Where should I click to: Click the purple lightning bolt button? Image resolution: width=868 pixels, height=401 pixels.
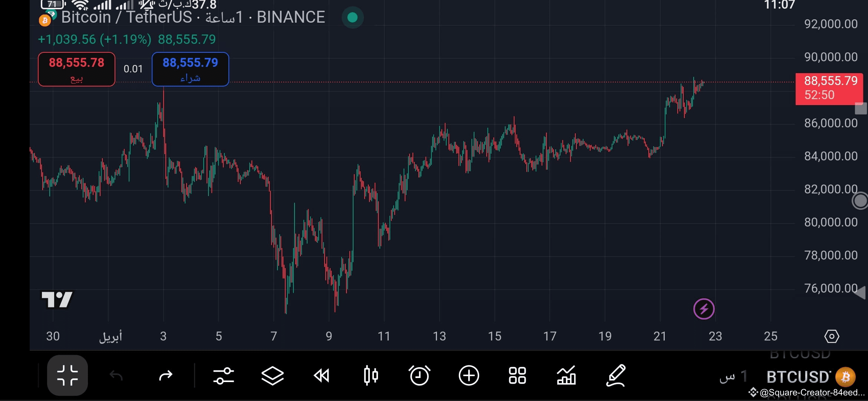click(704, 309)
